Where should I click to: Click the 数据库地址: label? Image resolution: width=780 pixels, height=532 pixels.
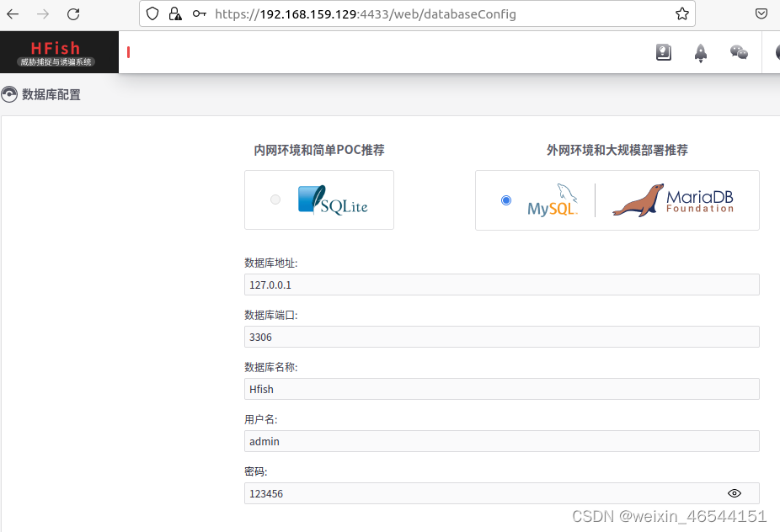click(271, 263)
